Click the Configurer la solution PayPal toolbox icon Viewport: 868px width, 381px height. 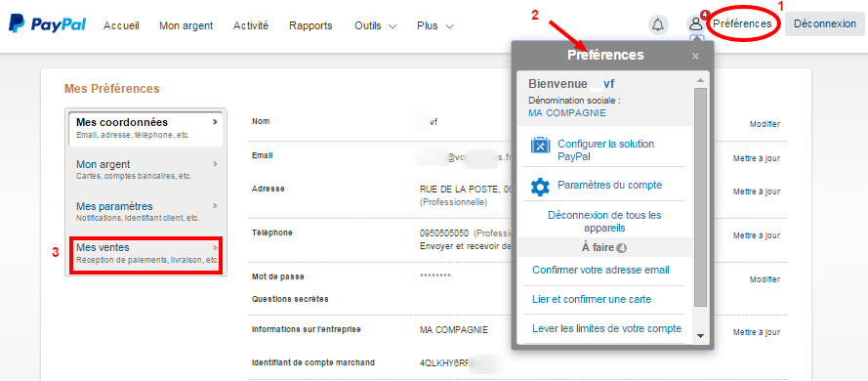pyautogui.click(x=540, y=146)
